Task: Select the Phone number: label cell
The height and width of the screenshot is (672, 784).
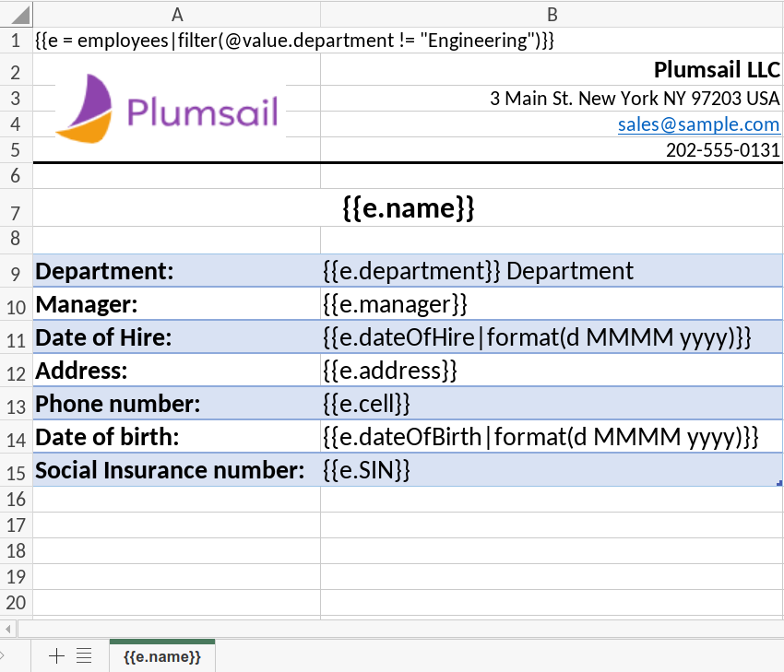Action: pos(176,403)
